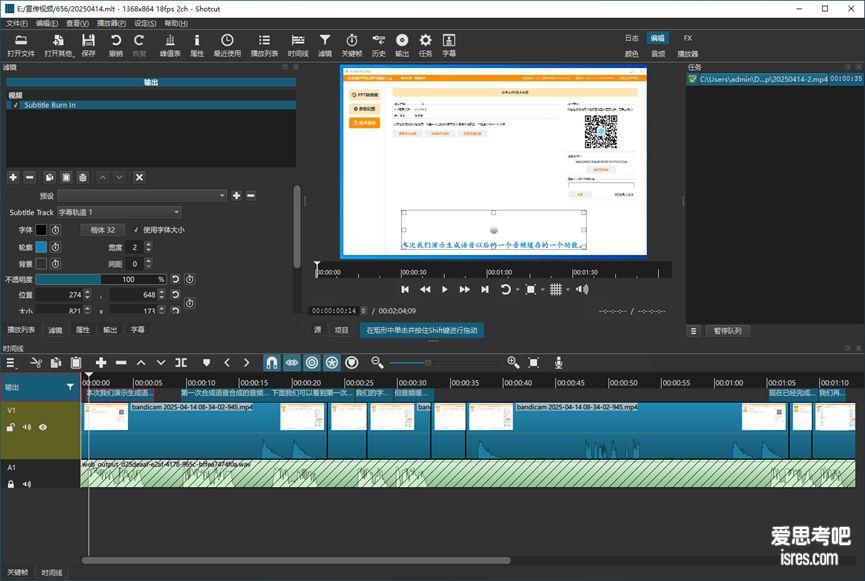The height and width of the screenshot is (581, 865).
Task: Toggle Subtitle Burn In filter checkbox
Action: coord(16,105)
